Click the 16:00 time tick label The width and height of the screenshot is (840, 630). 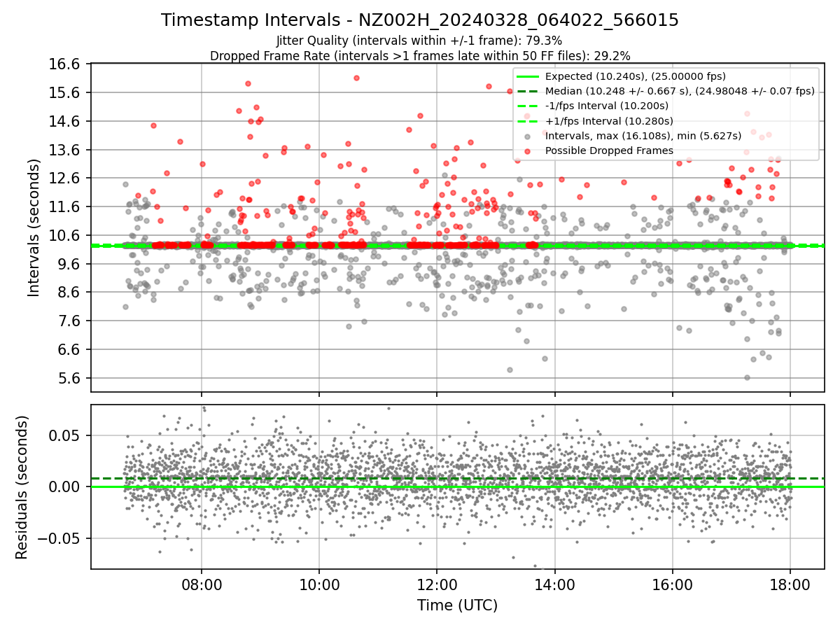coord(673,584)
